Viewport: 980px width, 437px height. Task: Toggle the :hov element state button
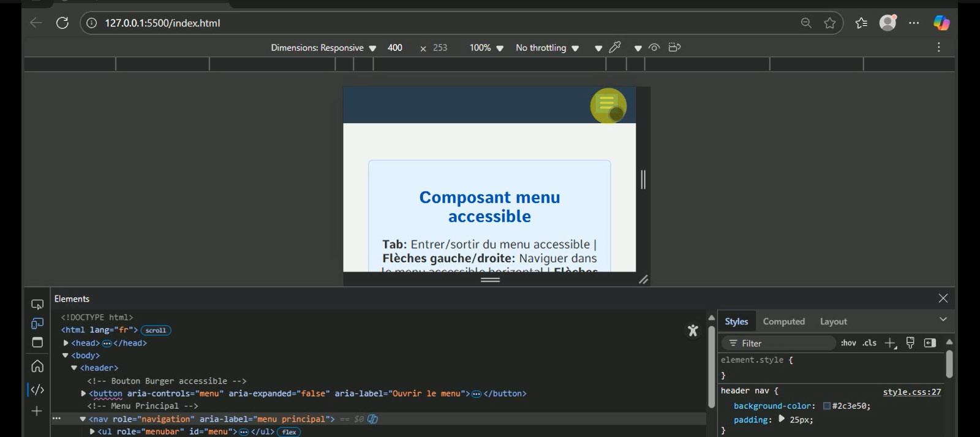[x=848, y=343]
